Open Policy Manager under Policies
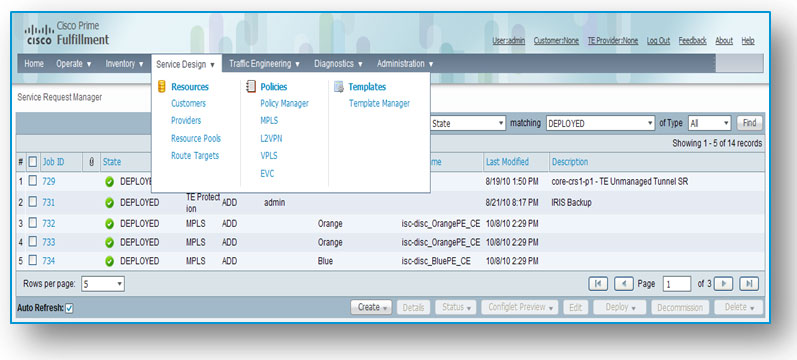The width and height of the screenshot is (797, 360). tap(285, 103)
